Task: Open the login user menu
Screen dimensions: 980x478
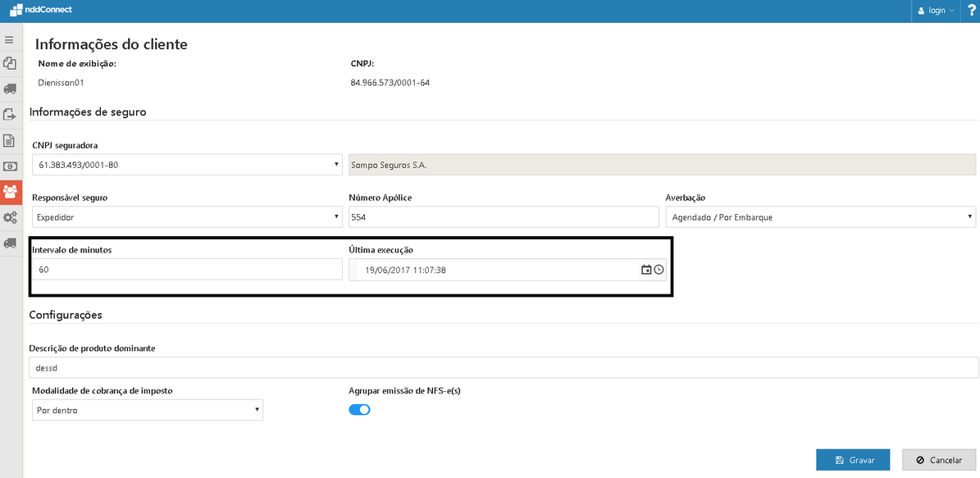Action: pyautogui.click(x=936, y=11)
